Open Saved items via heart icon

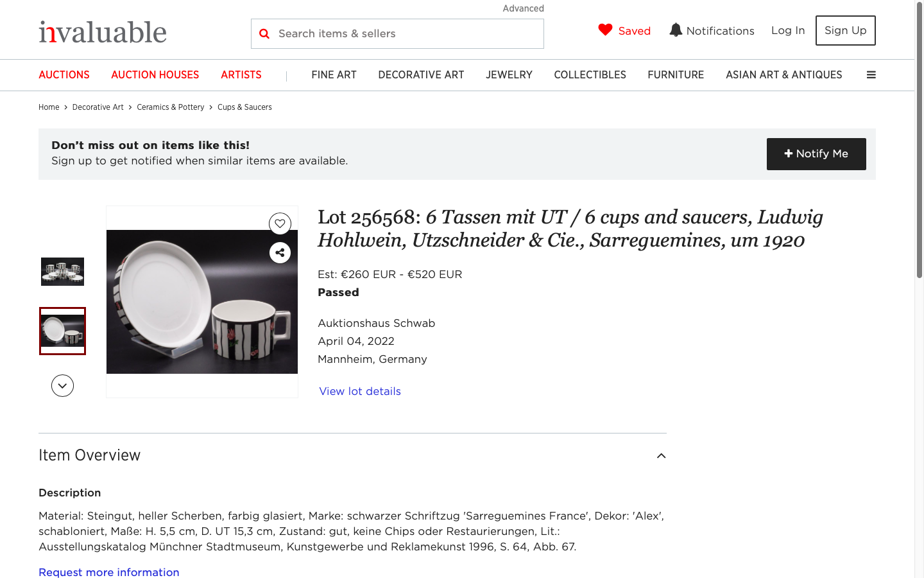tap(605, 30)
